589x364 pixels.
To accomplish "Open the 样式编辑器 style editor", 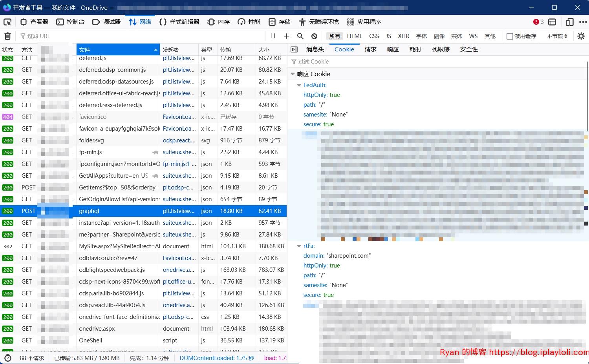I will pos(179,22).
